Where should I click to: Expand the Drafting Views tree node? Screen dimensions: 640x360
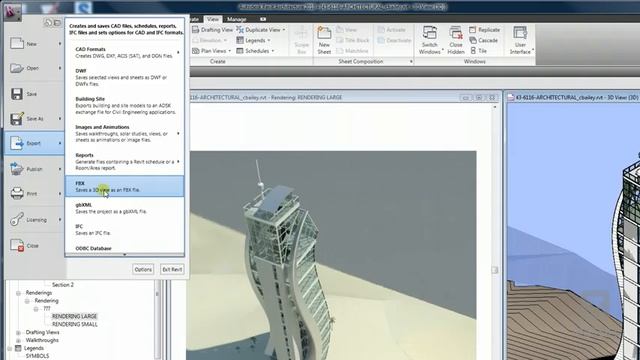click(18, 333)
